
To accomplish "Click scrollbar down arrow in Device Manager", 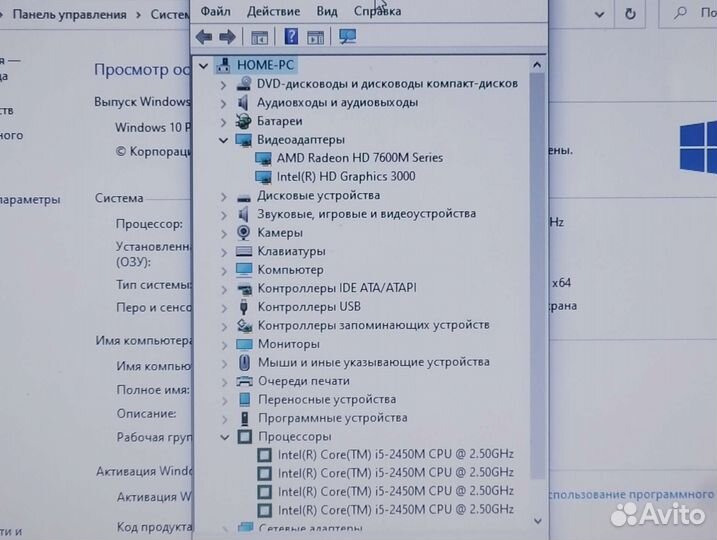I will point(538,521).
